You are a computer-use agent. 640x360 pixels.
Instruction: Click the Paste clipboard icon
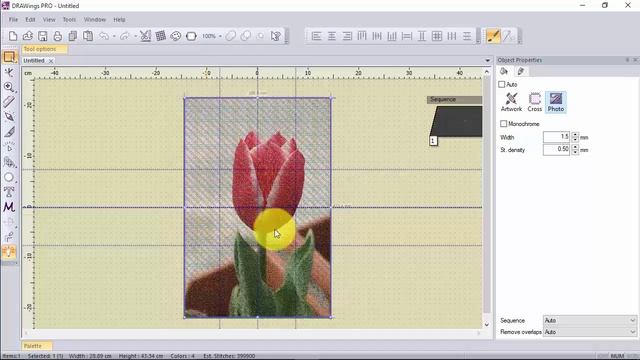tap(88, 36)
